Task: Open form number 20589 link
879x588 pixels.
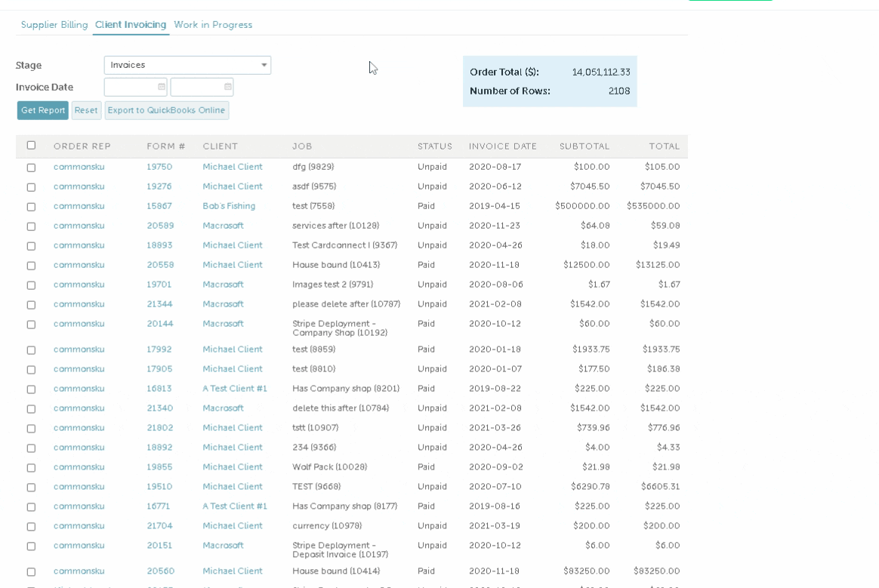Action: click(x=160, y=226)
